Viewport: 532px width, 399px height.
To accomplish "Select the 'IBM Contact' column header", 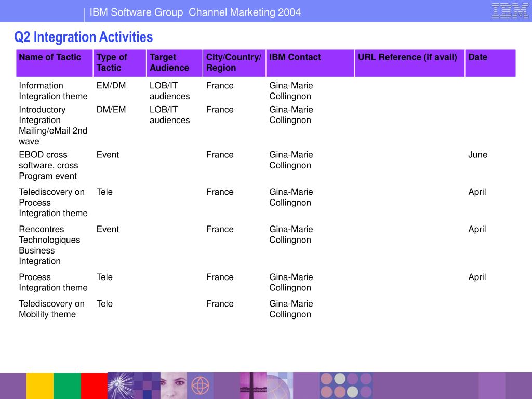I will 311,63.
